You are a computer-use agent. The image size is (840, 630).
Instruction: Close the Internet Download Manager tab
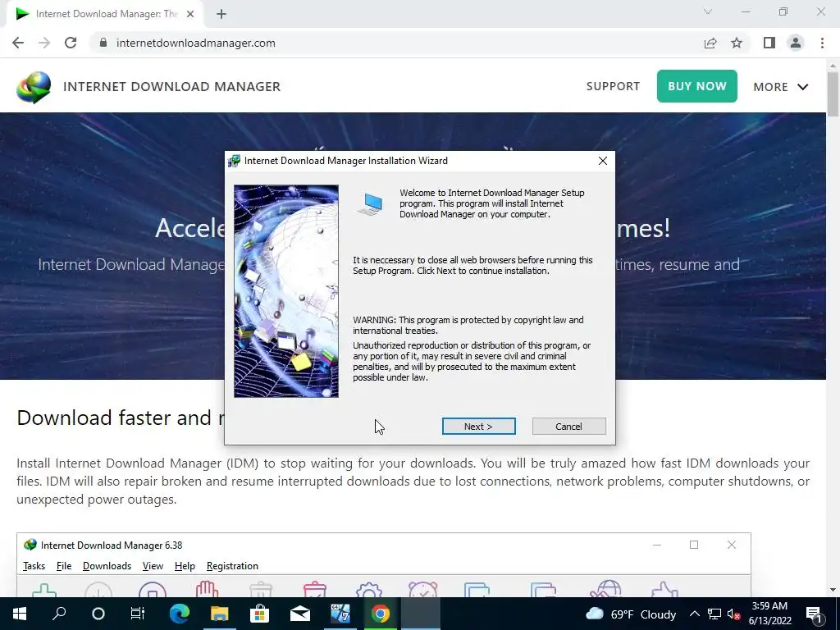pos(190,14)
